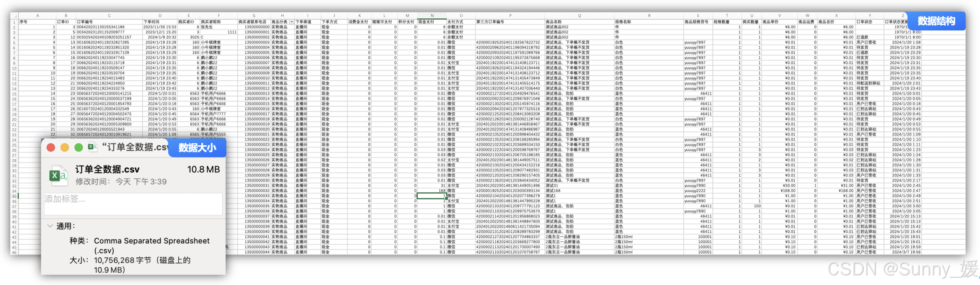Click the select-all corner of the spreadsheet
This screenshot has height=285, width=980.
(15, 16)
